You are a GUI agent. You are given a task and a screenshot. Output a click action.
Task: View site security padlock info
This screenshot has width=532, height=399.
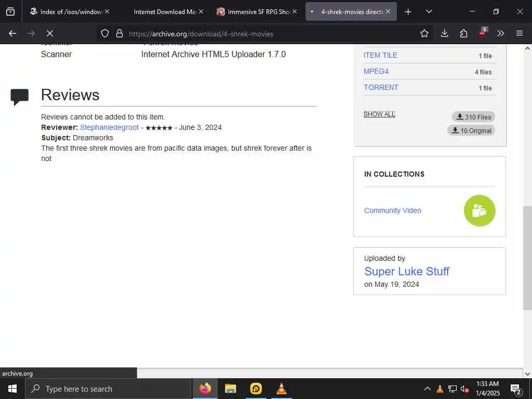[x=119, y=33]
